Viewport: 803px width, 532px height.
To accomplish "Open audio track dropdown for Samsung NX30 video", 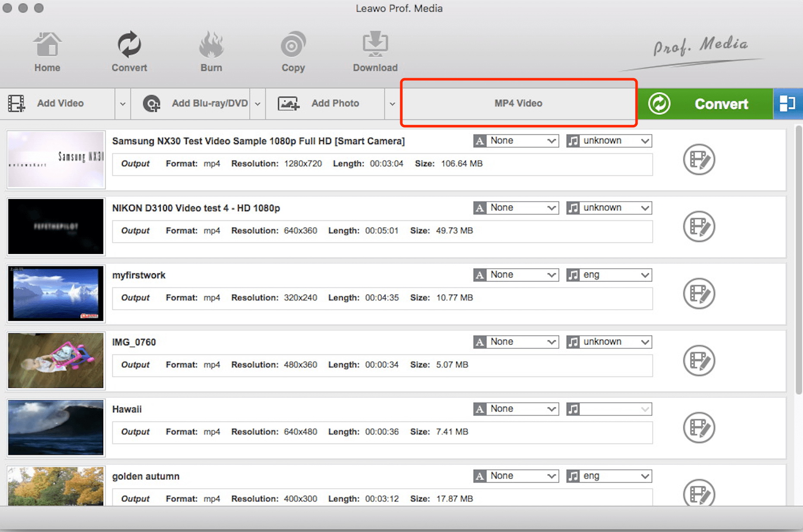I will tap(609, 141).
